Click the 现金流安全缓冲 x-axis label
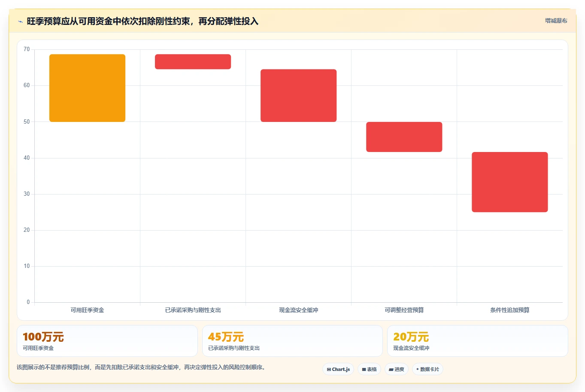Screen dimensions: 585x392 click(299, 310)
